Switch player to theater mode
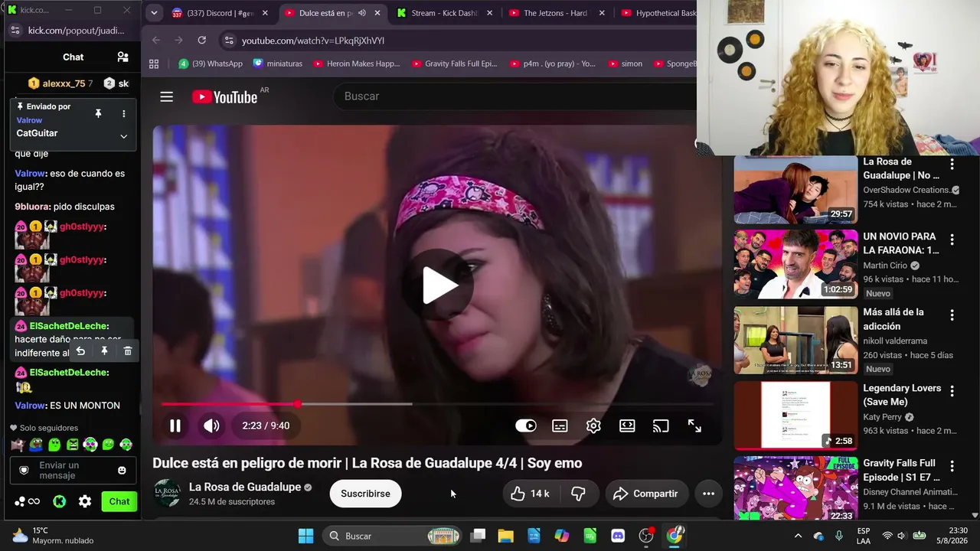980x551 pixels. 627,425
